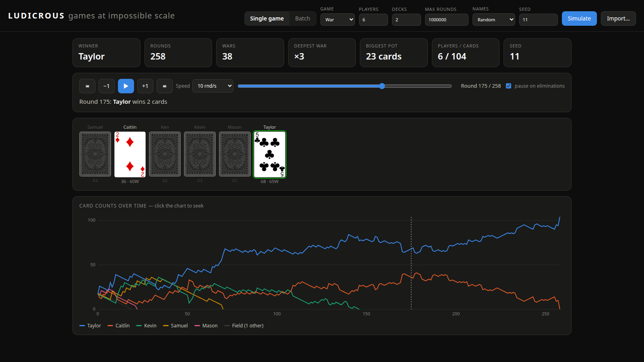
Task: Switch to the Single game tab
Action: 267,19
